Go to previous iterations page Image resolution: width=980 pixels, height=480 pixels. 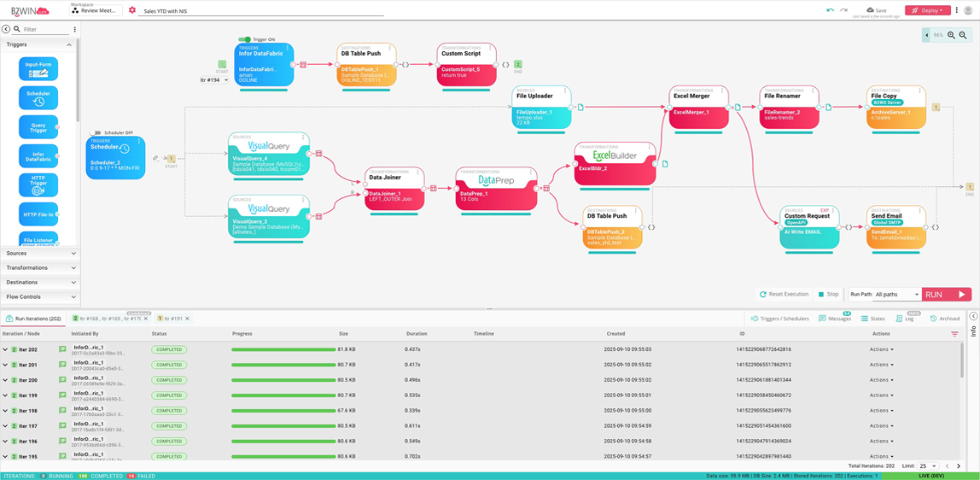coord(948,466)
